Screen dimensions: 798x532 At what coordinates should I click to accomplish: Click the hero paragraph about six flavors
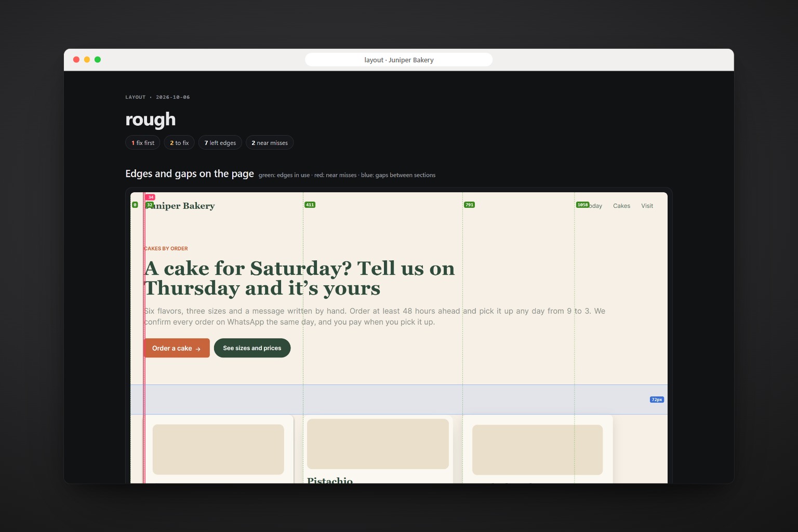click(x=375, y=316)
